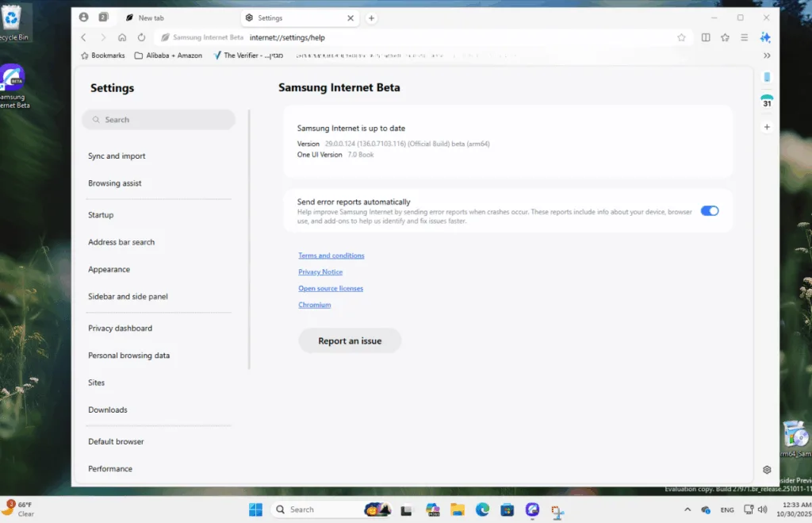The image size is (812, 523).
Task: Show hidden system tray icons
Action: click(688, 510)
